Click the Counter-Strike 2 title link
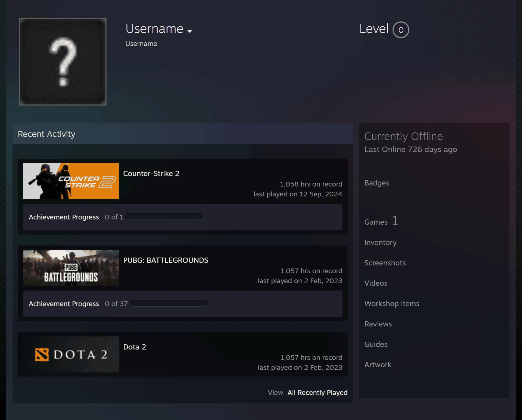 pyautogui.click(x=151, y=173)
